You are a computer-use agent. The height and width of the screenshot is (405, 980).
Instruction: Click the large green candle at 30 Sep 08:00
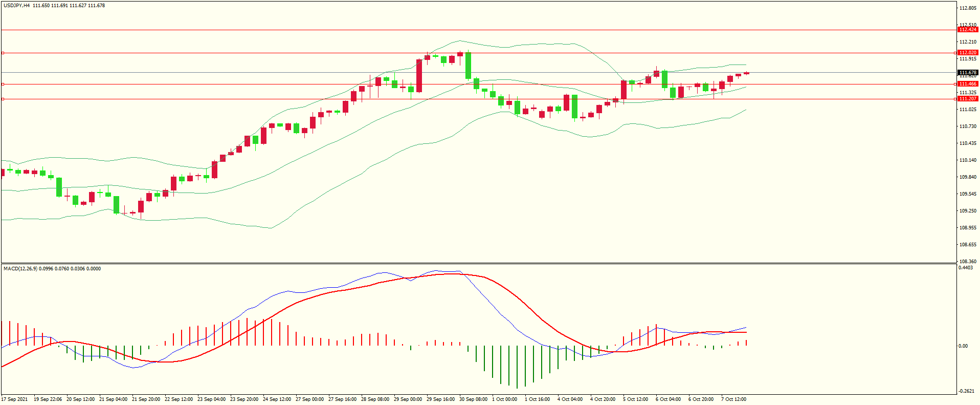pyautogui.click(x=468, y=66)
